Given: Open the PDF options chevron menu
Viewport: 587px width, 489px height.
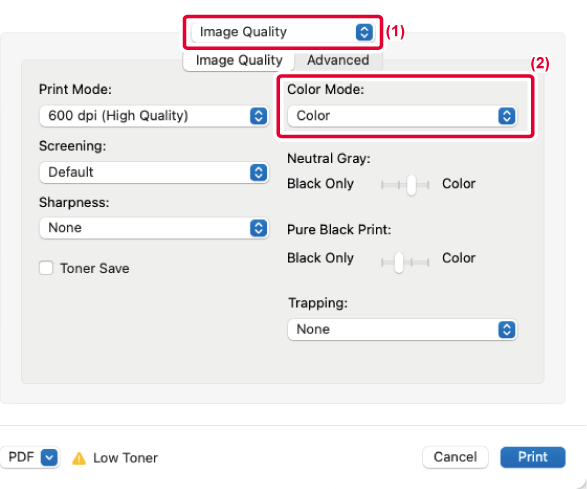Looking at the screenshot, I should [x=49, y=457].
